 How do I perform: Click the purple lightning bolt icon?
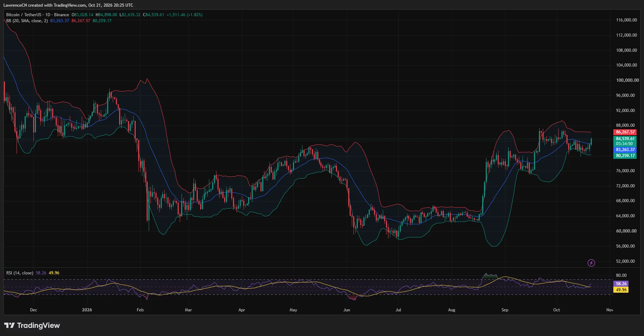coord(591,263)
